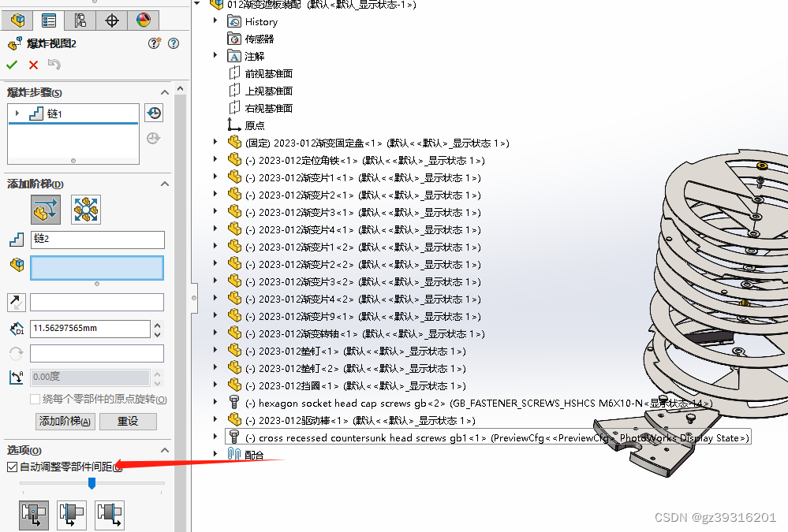Click the rollback clock icon beside steps list
Viewport: 788px width, 532px height.
pos(155,113)
